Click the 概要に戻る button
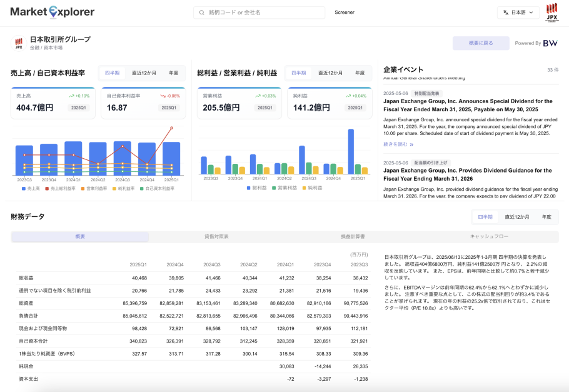Viewport: 569px width, 392px height. point(480,43)
